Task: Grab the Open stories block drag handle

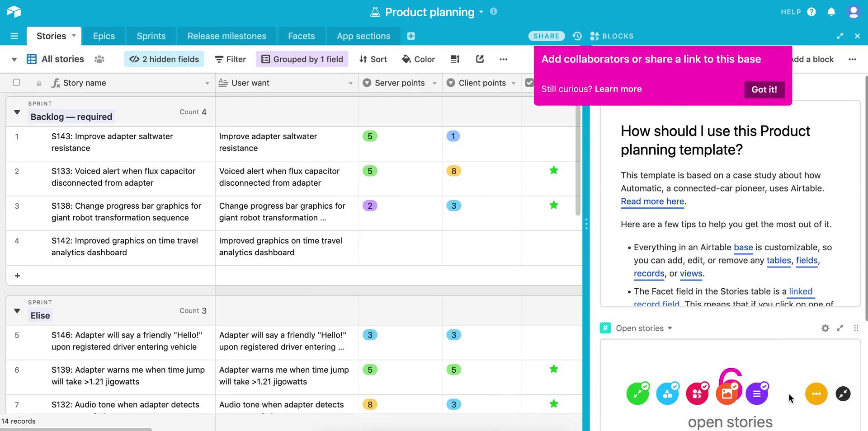Action: (x=856, y=328)
